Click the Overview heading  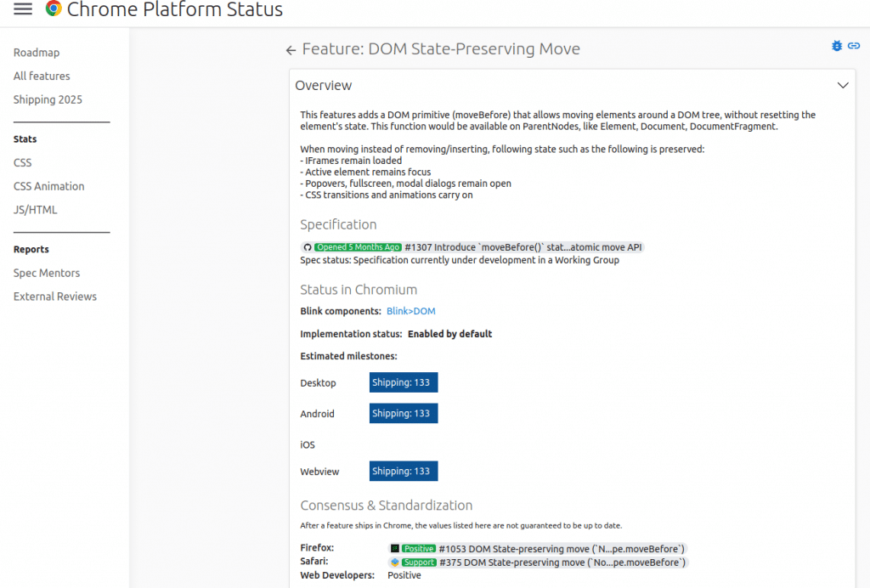click(324, 86)
